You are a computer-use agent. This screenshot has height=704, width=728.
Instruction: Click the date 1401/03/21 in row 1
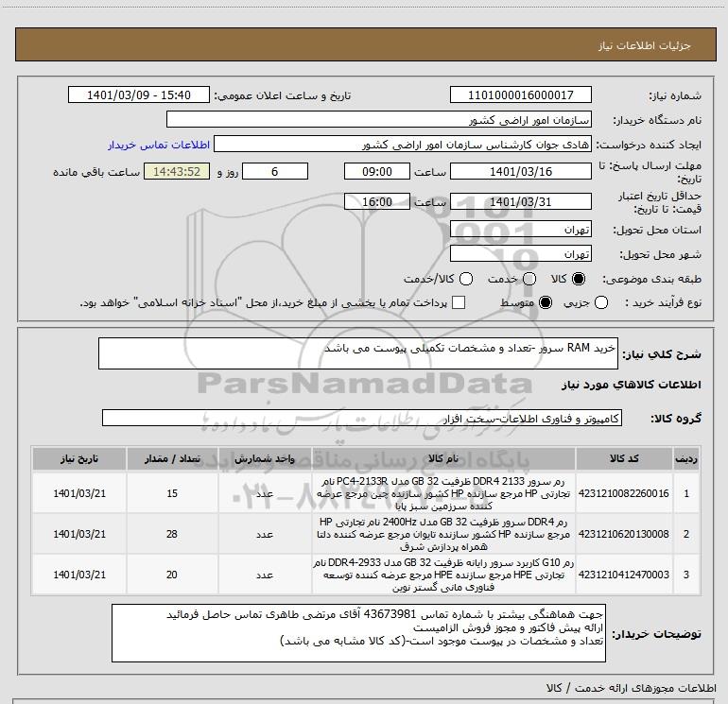coord(79,493)
